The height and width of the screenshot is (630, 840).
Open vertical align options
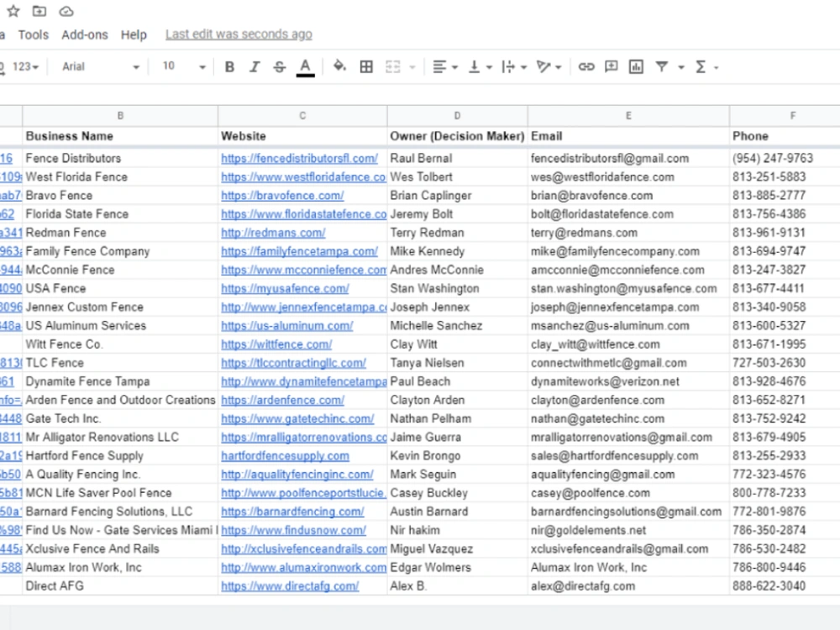click(x=480, y=67)
